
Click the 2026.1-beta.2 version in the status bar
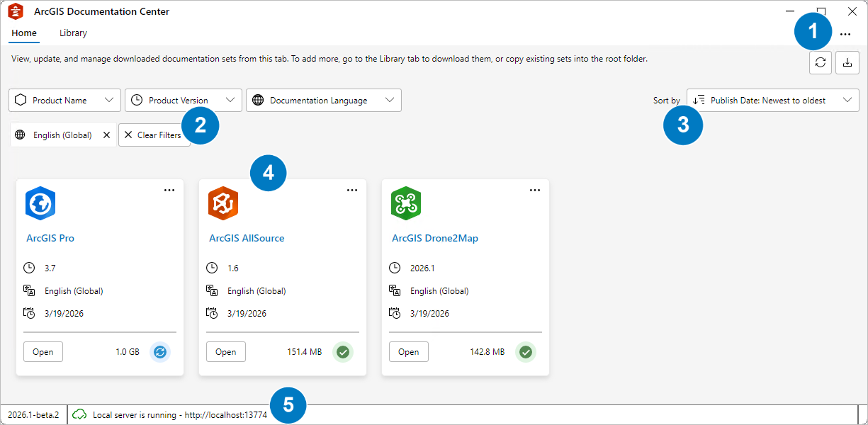[33, 414]
